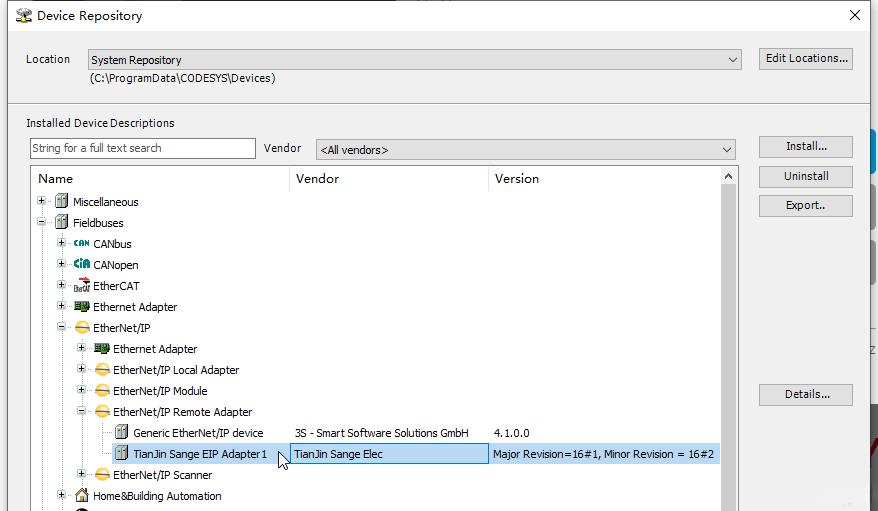Click the Details button
Image resolution: width=878 pixels, height=511 pixels.
(x=806, y=395)
